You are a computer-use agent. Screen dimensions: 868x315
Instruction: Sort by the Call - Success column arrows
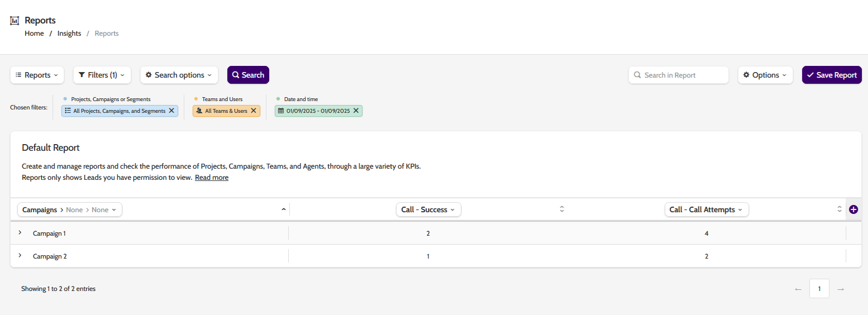(562, 209)
